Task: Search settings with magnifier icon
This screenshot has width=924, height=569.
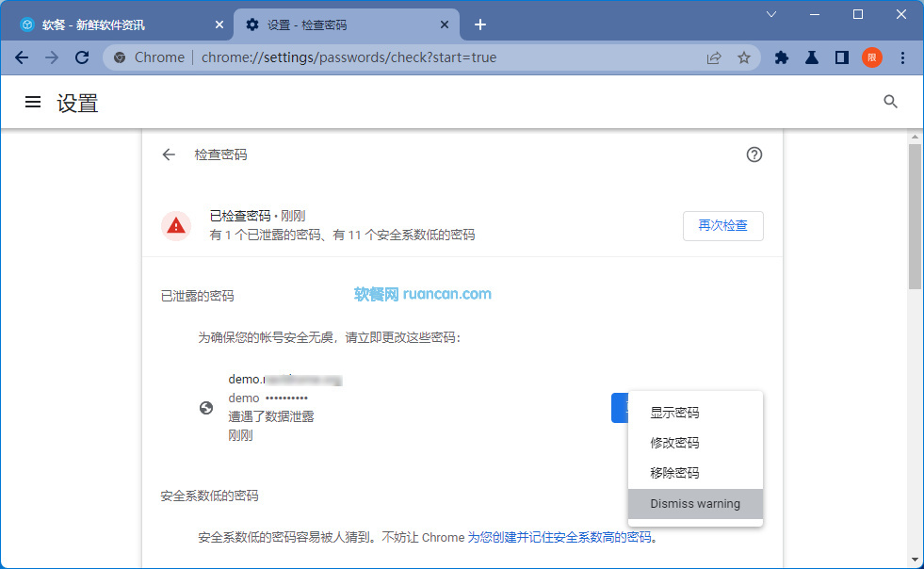Action: 890,102
